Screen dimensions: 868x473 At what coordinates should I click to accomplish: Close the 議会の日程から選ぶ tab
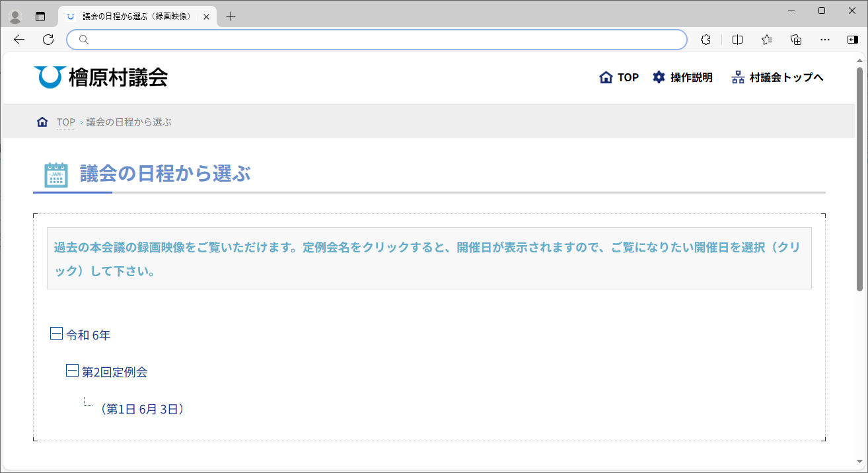pos(206,17)
